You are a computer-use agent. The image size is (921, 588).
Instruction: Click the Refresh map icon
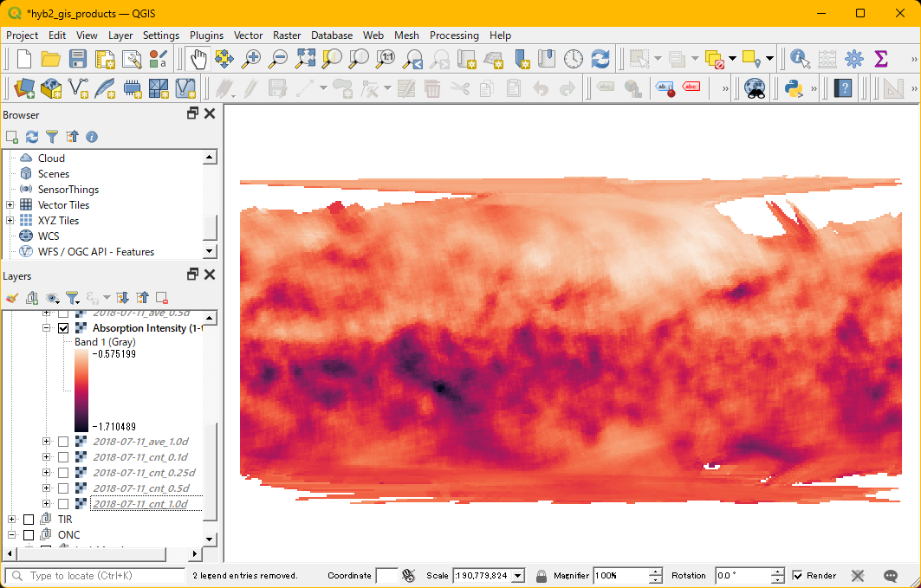(x=600, y=59)
